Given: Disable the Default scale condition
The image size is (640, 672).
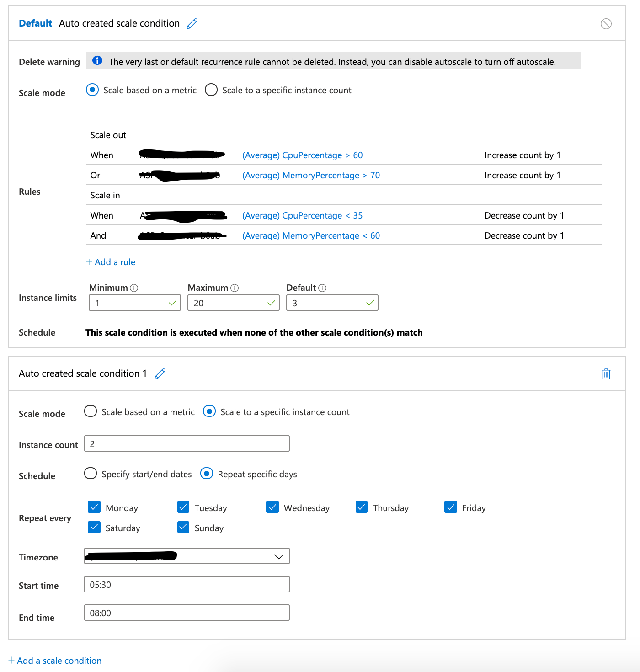Looking at the screenshot, I should tap(606, 24).
